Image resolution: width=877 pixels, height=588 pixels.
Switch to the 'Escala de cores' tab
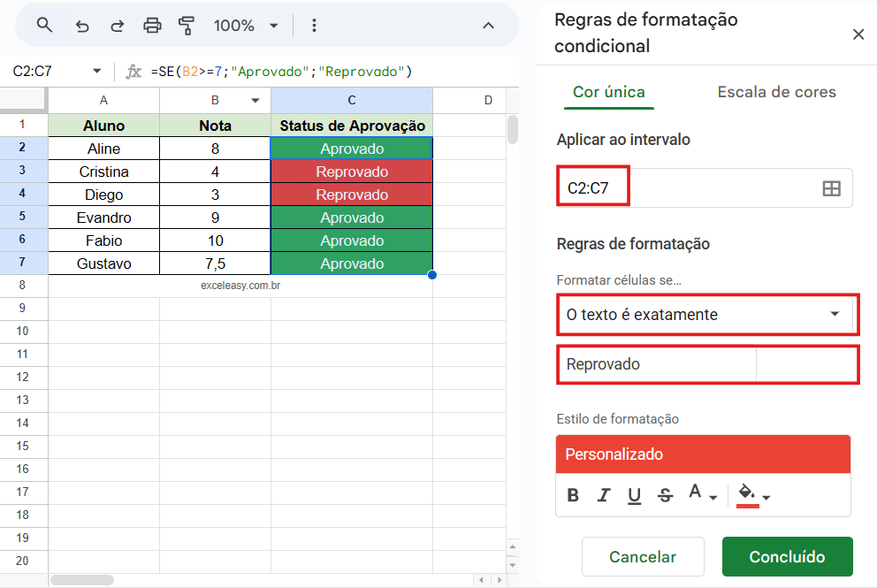776,91
